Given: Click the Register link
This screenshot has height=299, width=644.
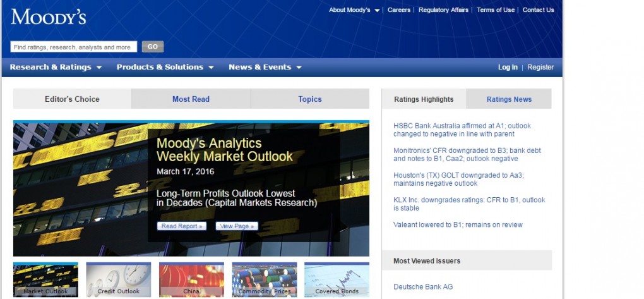Looking at the screenshot, I should tap(540, 67).
